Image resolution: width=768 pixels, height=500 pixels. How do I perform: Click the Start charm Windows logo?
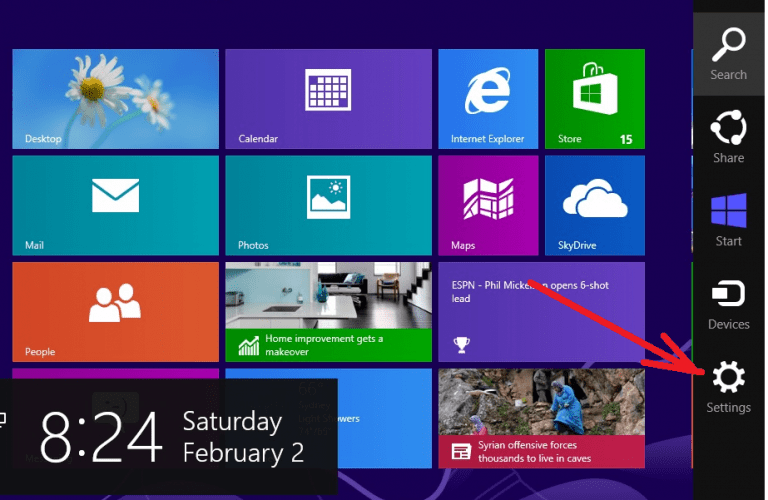729,211
